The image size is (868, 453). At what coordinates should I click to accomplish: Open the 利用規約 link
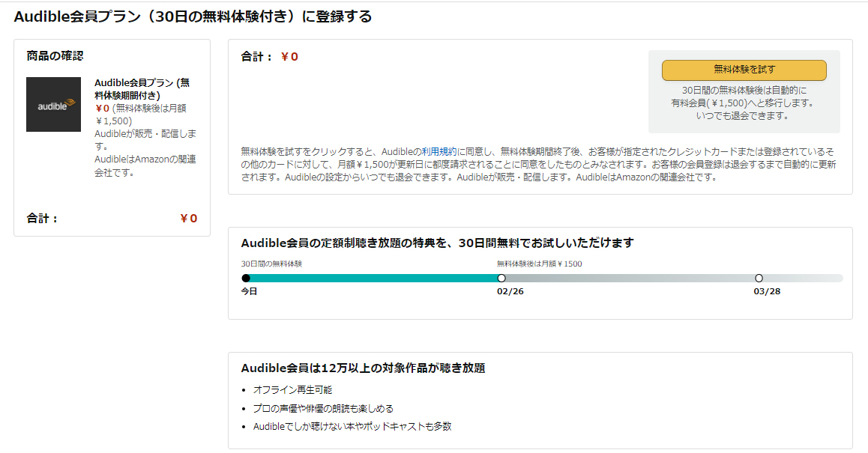439,151
